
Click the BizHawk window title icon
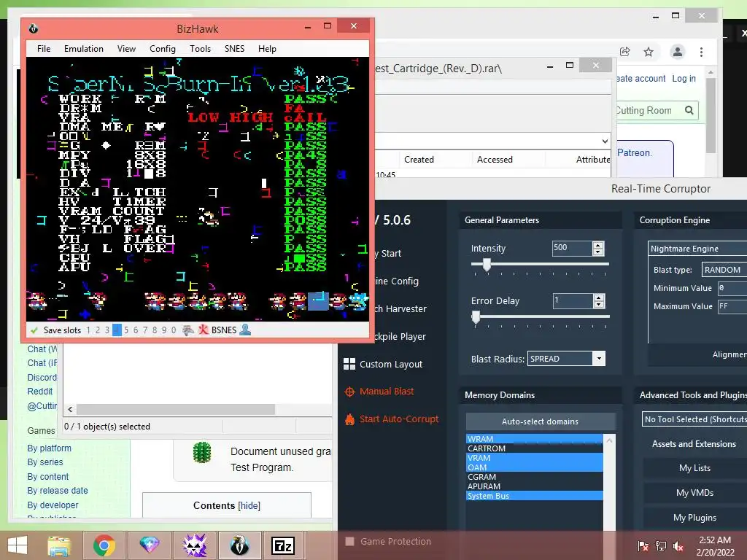(x=34, y=28)
